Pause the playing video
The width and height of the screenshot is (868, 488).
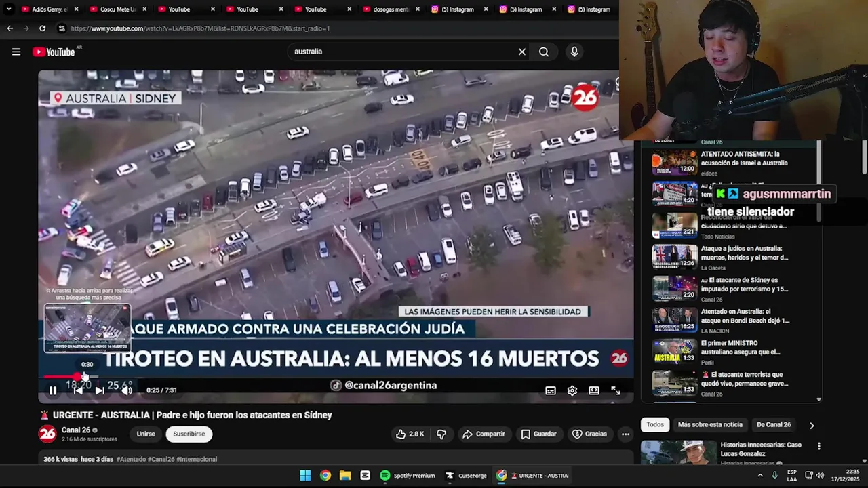pos(53,390)
